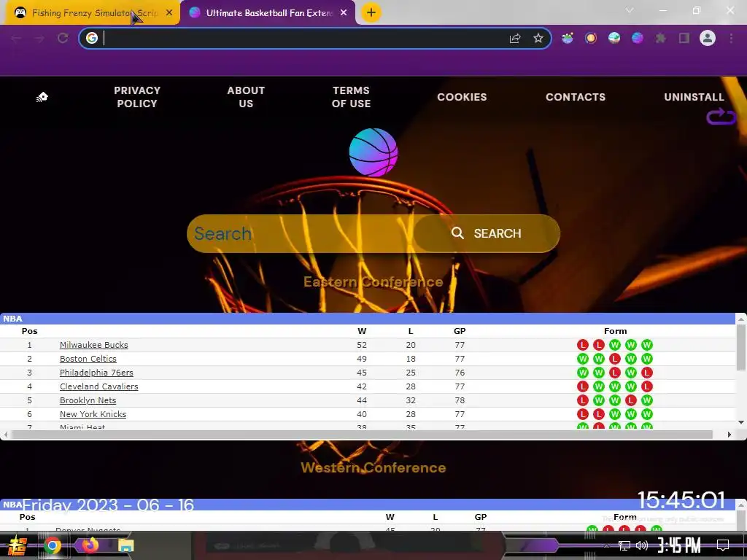Click the W column header in Eastern table
The width and height of the screenshot is (747, 560).
point(362,331)
